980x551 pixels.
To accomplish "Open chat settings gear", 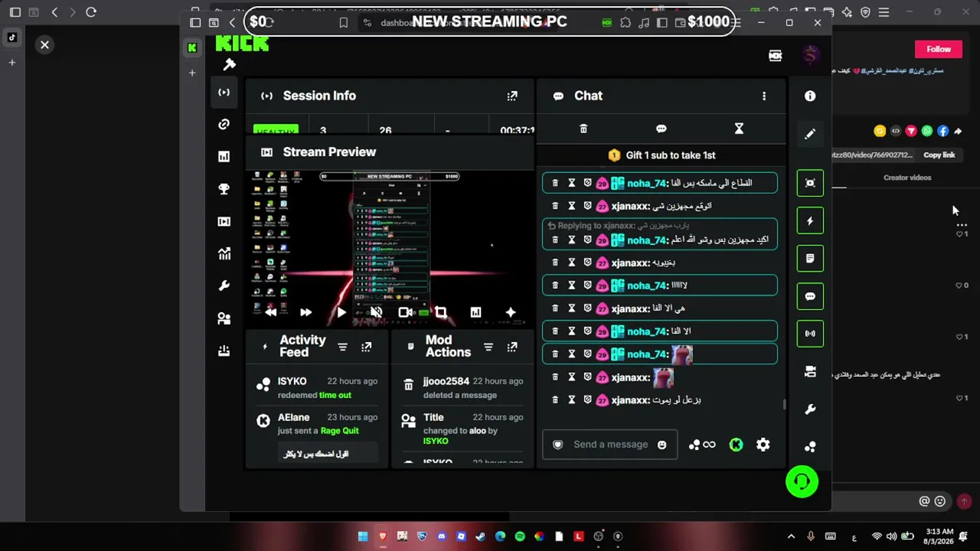I will (x=763, y=445).
